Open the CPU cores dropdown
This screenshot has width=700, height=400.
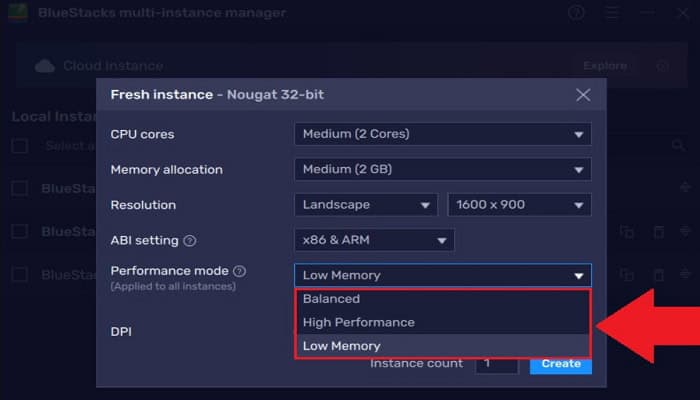pyautogui.click(x=443, y=134)
